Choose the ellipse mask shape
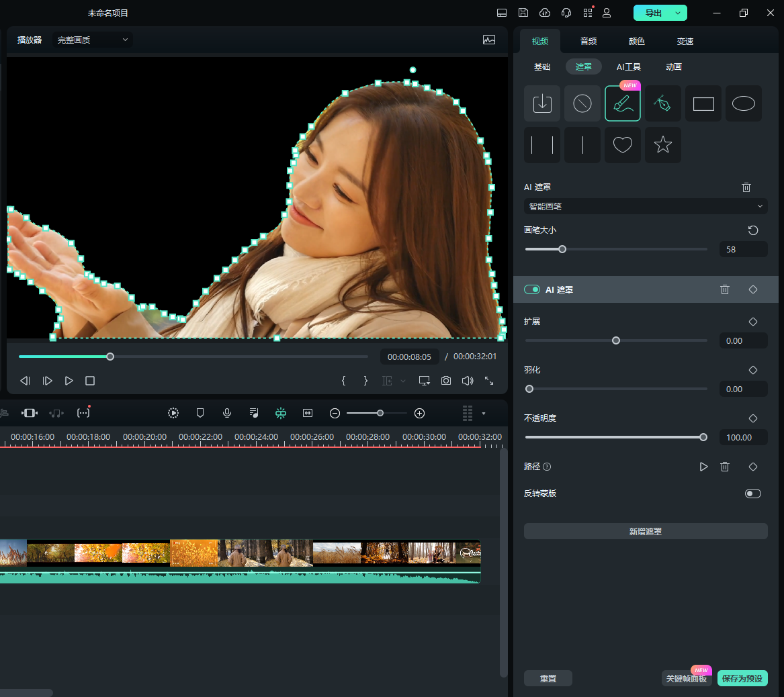 pyautogui.click(x=743, y=103)
